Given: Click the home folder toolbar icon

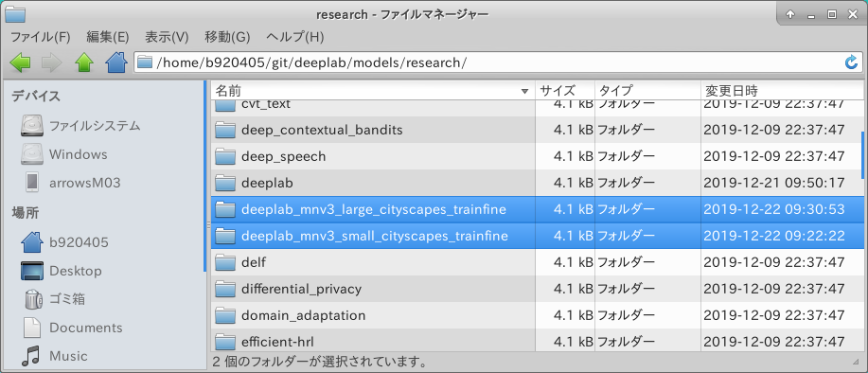Looking at the screenshot, I should tap(116, 62).
